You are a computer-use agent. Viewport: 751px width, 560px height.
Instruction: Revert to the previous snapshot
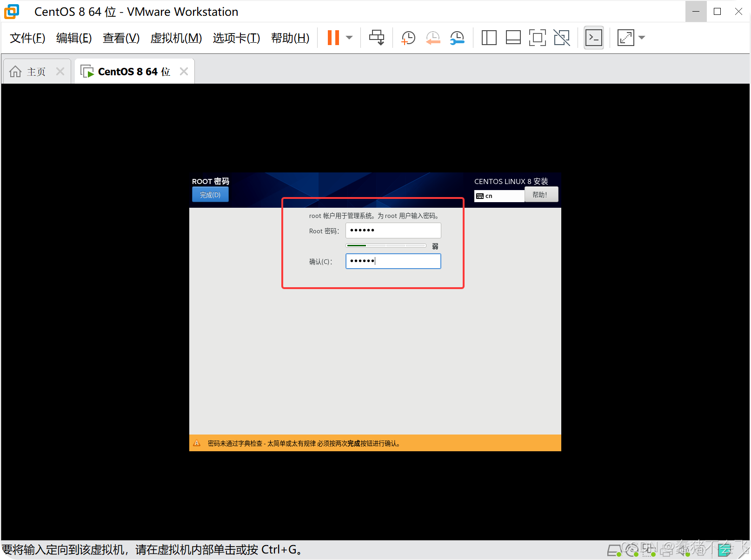(433, 38)
